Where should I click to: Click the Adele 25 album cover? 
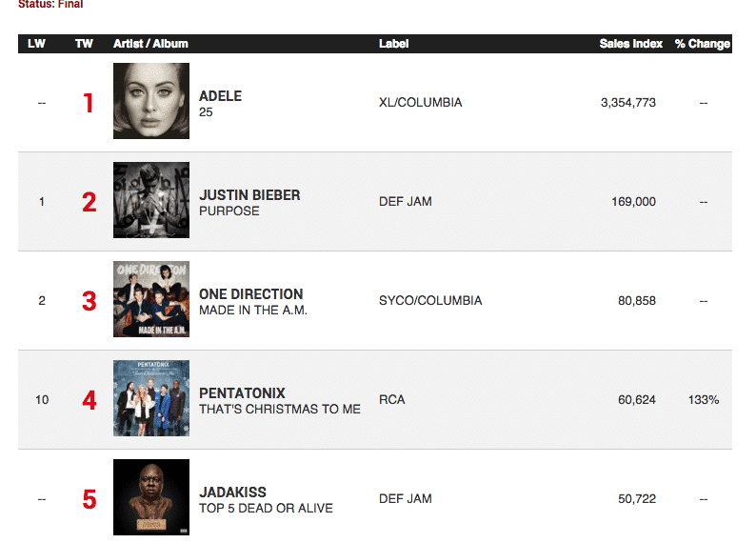click(x=150, y=101)
